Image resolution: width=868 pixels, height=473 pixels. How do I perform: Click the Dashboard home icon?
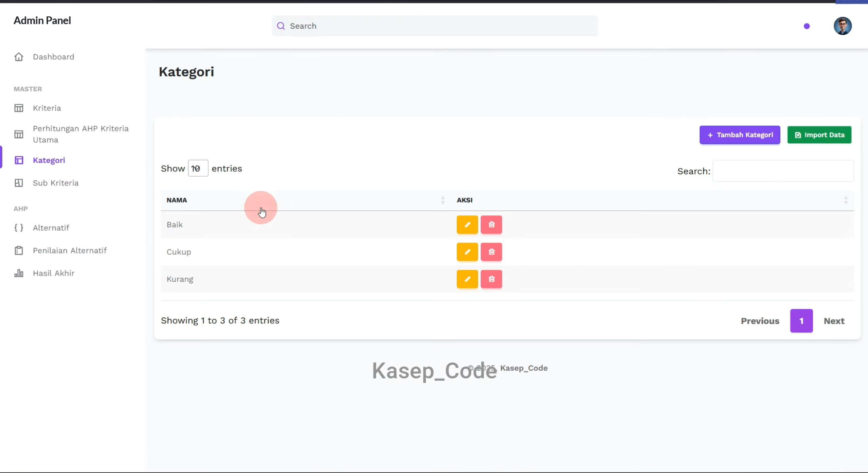pos(19,57)
